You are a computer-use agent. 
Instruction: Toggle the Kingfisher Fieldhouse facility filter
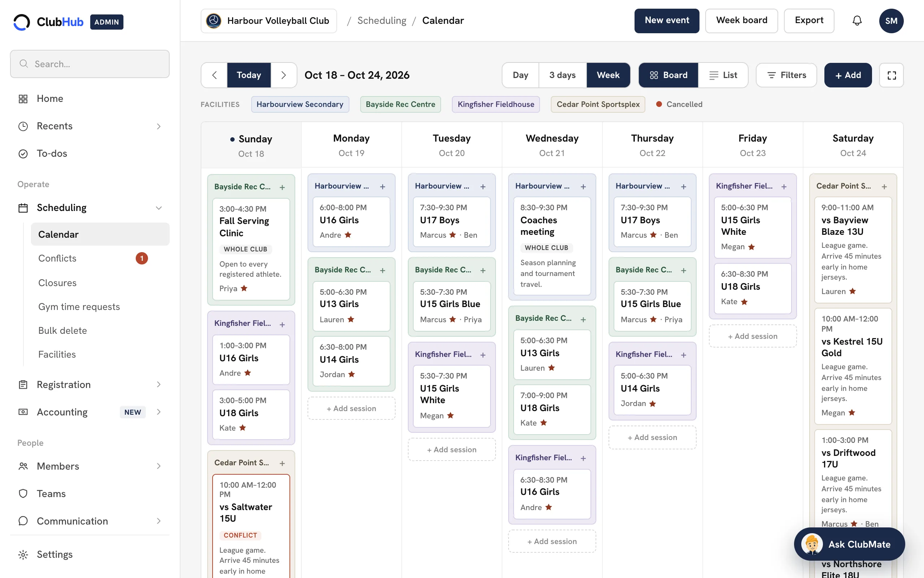tap(496, 104)
